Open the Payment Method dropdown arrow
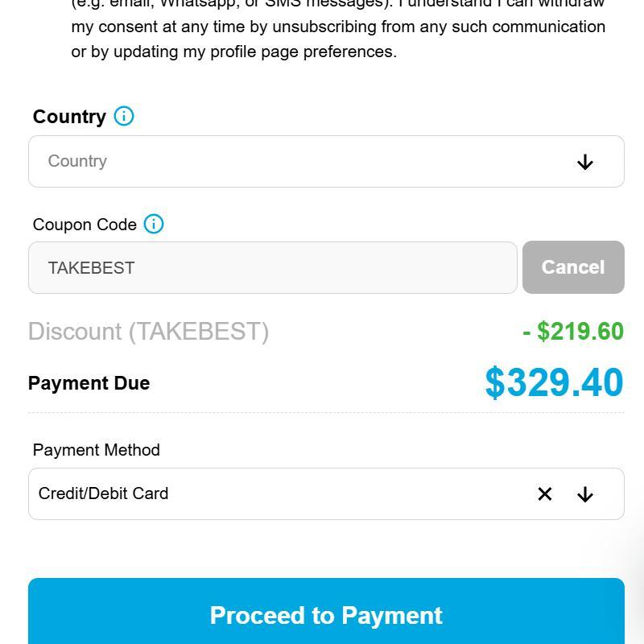 coord(585,494)
